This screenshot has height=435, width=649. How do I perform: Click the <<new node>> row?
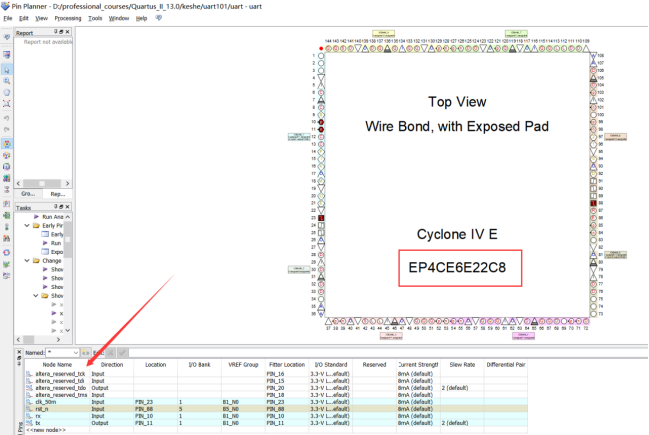click(46, 430)
